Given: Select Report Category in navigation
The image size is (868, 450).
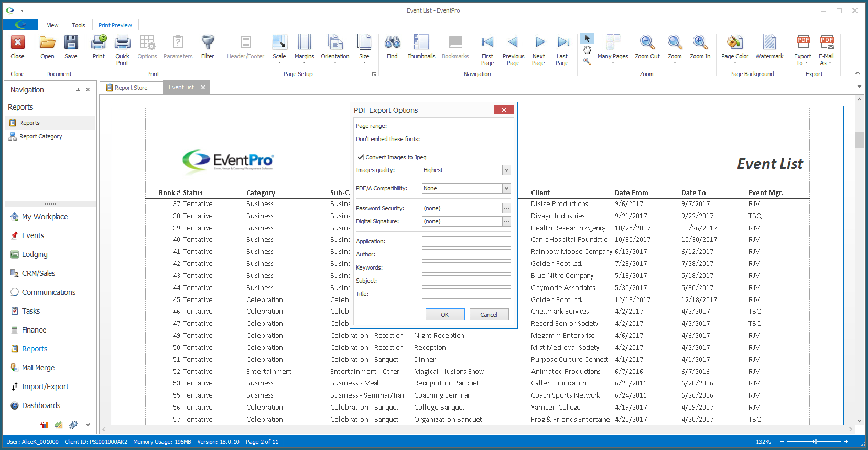Looking at the screenshot, I should coord(40,136).
